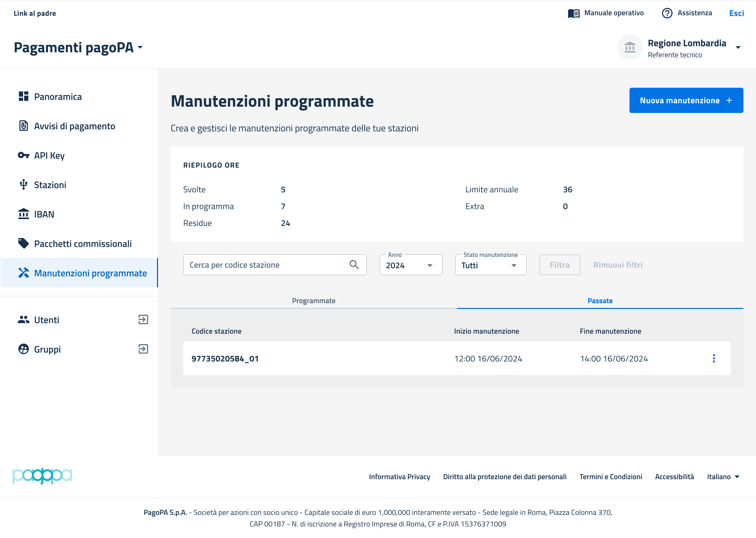The image size is (756, 538).
Task: Click the API Key key icon
Action: pos(24,155)
